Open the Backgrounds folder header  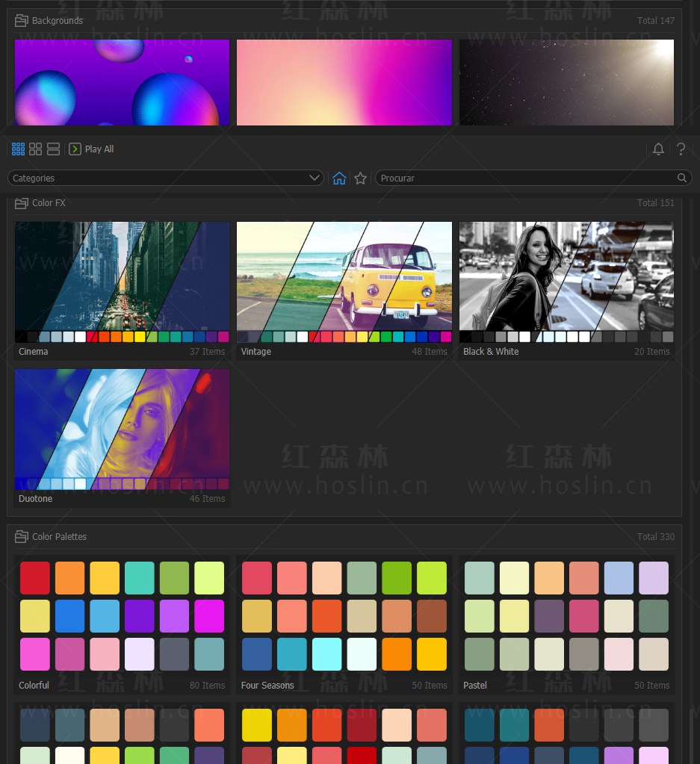pyautogui.click(x=49, y=20)
